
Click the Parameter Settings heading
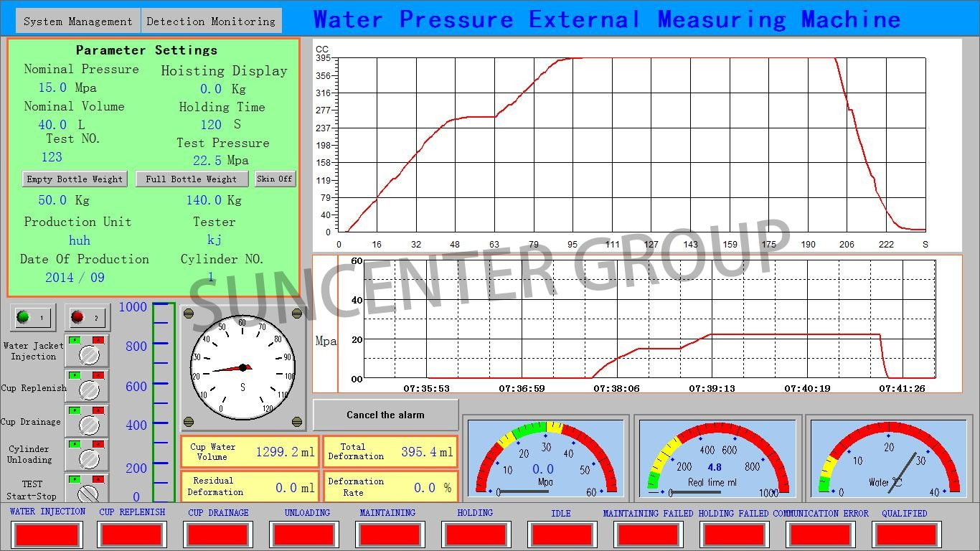coord(146,50)
